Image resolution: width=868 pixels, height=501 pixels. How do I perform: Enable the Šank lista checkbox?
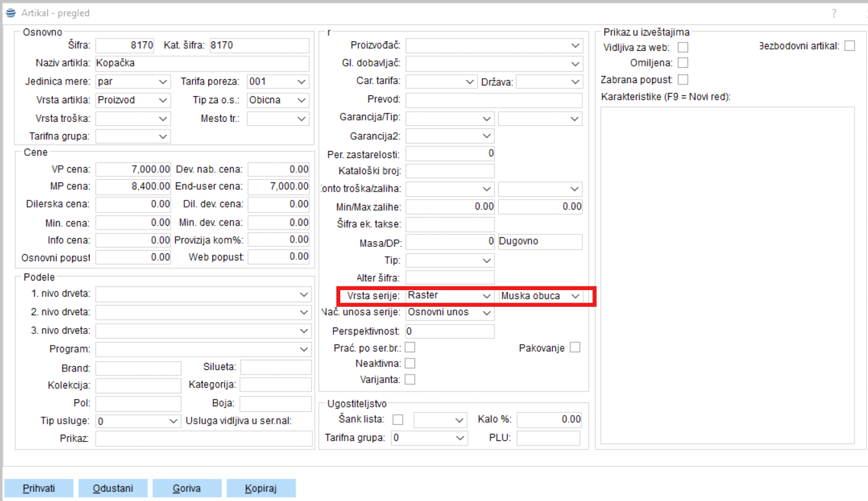tap(398, 419)
